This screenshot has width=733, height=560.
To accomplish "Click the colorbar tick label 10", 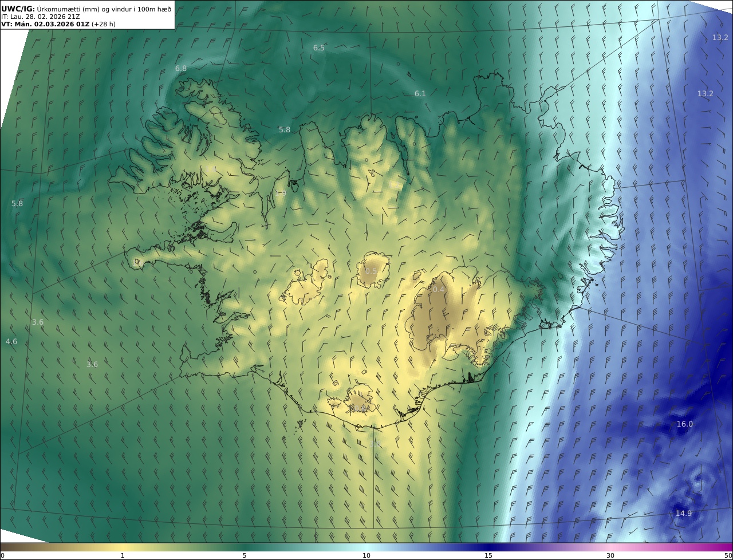I will pos(366,555).
